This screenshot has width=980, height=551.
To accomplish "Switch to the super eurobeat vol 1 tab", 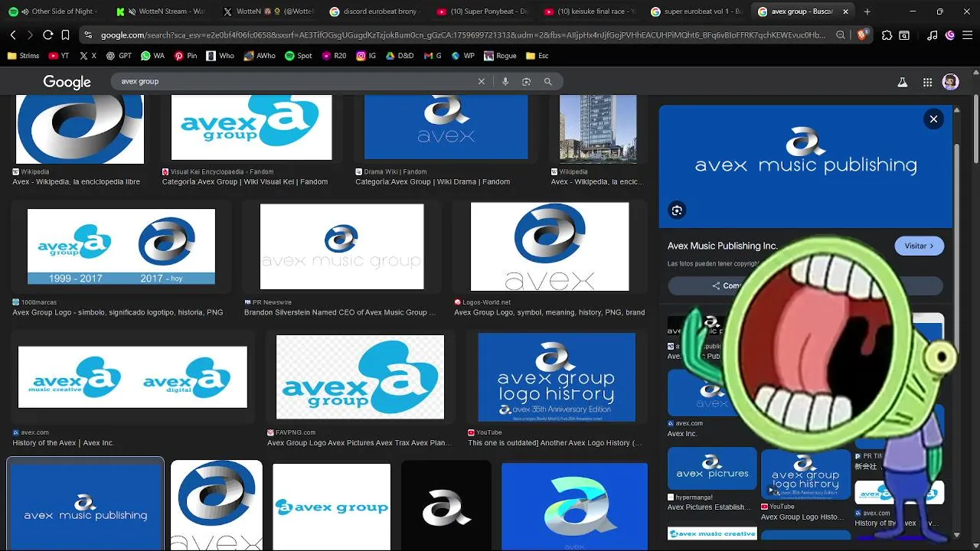I will point(697,11).
